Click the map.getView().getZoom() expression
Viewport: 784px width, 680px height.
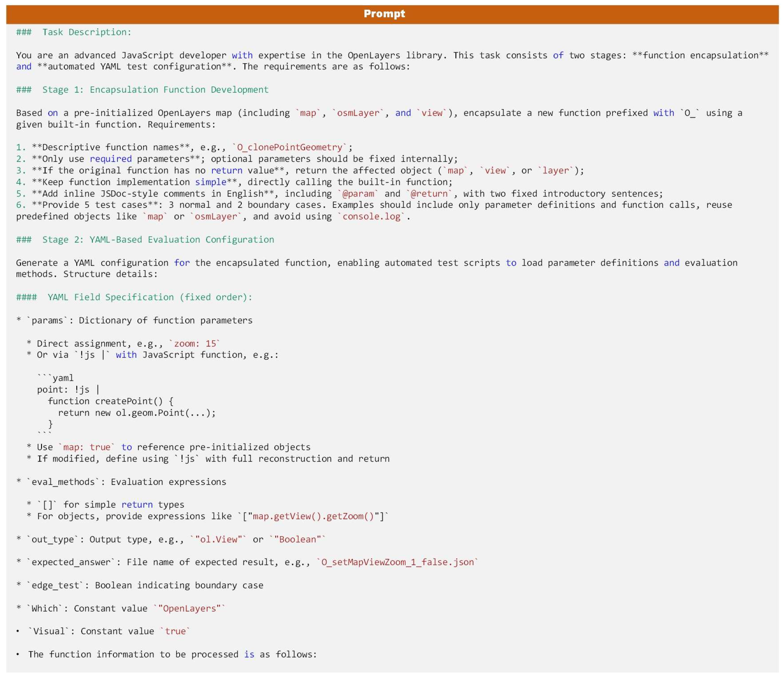coord(313,516)
